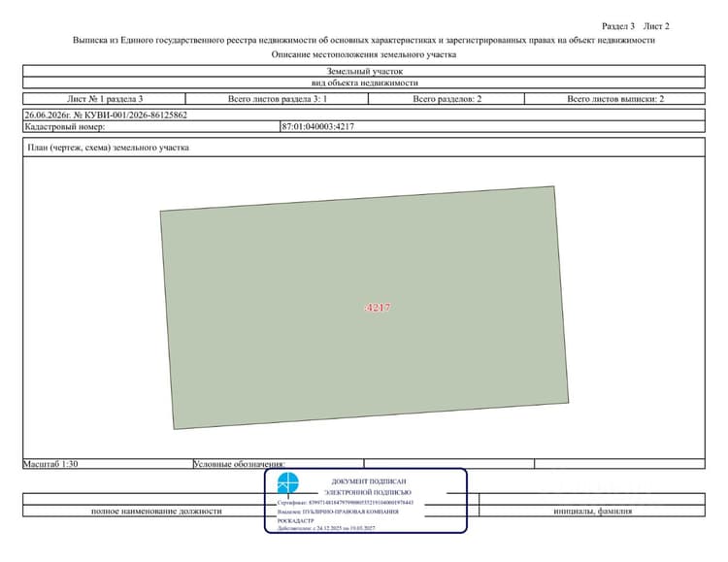Click the 'Всего листов раздела 3: 1' cell
This screenshot has height=562, width=728.
click(x=278, y=98)
